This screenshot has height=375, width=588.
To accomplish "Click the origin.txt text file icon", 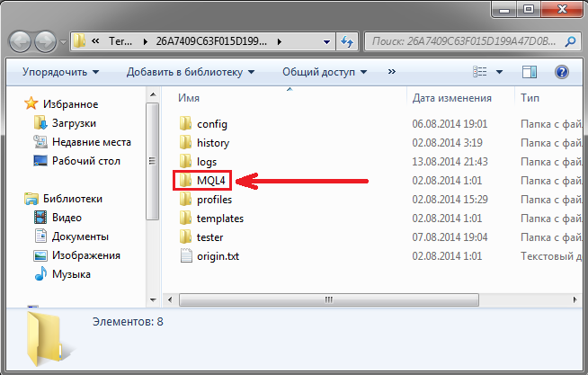I will [x=186, y=255].
